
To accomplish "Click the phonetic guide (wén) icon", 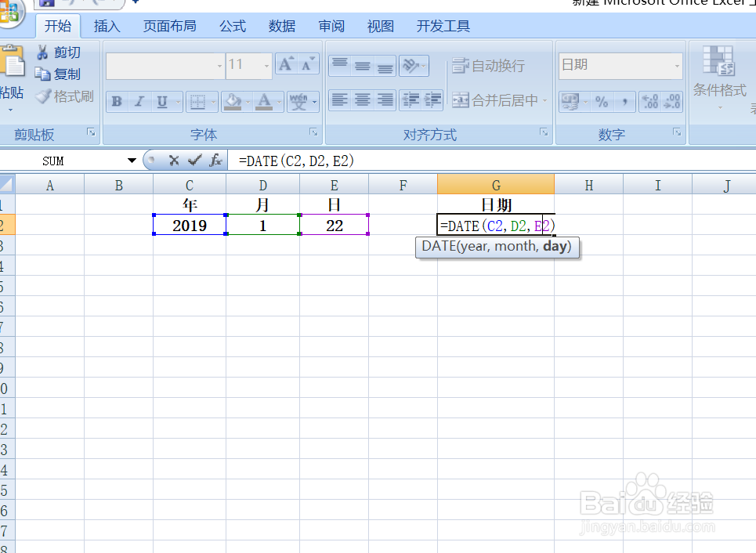I will click(x=298, y=101).
